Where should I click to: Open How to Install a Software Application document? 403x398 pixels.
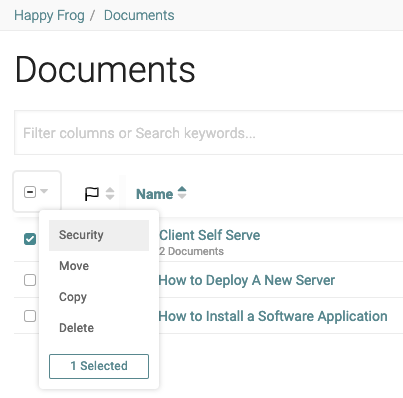pyautogui.click(x=273, y=316)
